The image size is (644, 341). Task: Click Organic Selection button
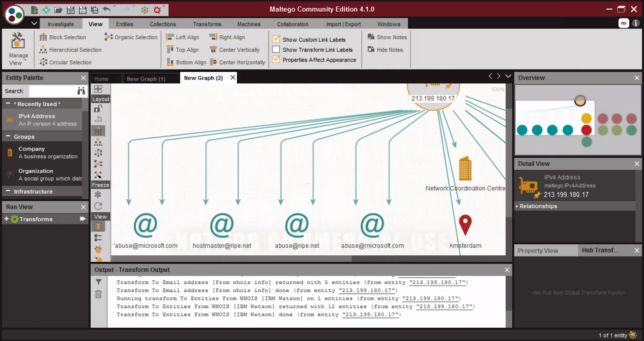131,37
